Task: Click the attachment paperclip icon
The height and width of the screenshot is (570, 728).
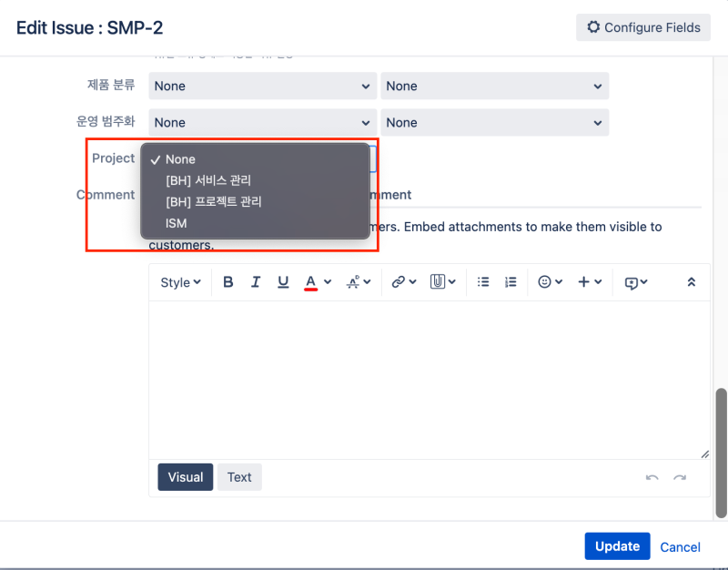Action: click(x=438, y=282)
